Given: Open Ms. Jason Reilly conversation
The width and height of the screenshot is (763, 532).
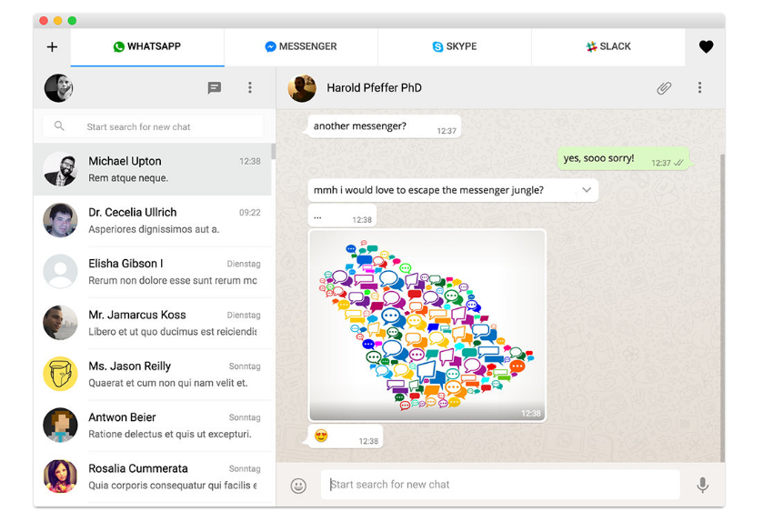Looking at the screenshot, I should tap(152, 375).
